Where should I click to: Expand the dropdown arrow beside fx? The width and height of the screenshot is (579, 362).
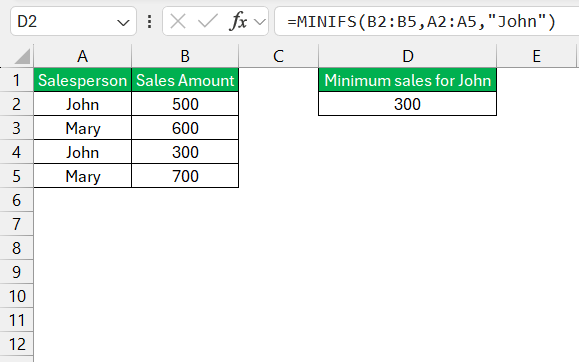coord(260,22)
